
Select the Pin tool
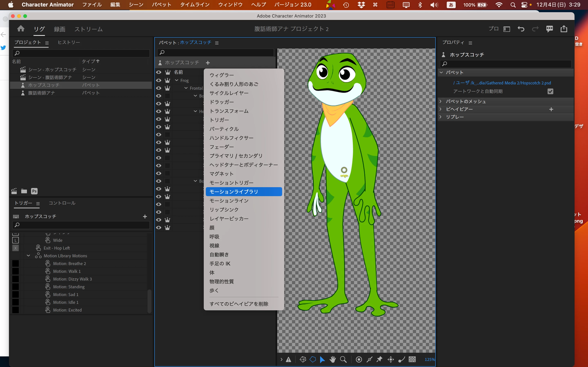[379, 359]
